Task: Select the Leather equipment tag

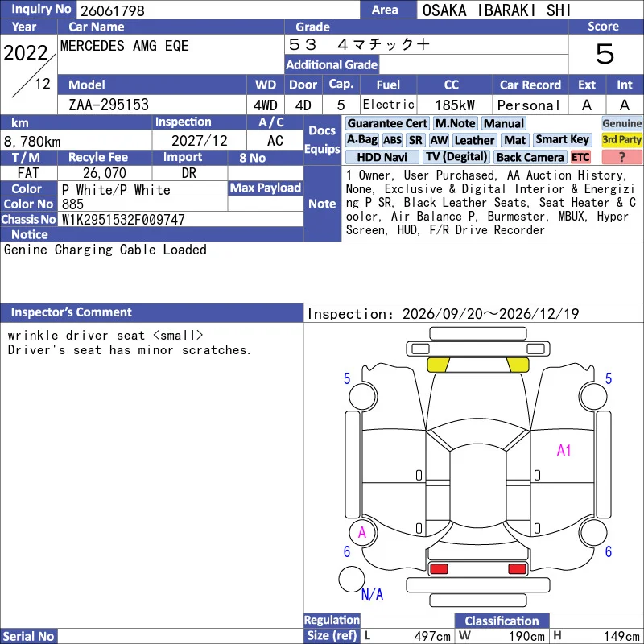Action: (x=474, y=140)
